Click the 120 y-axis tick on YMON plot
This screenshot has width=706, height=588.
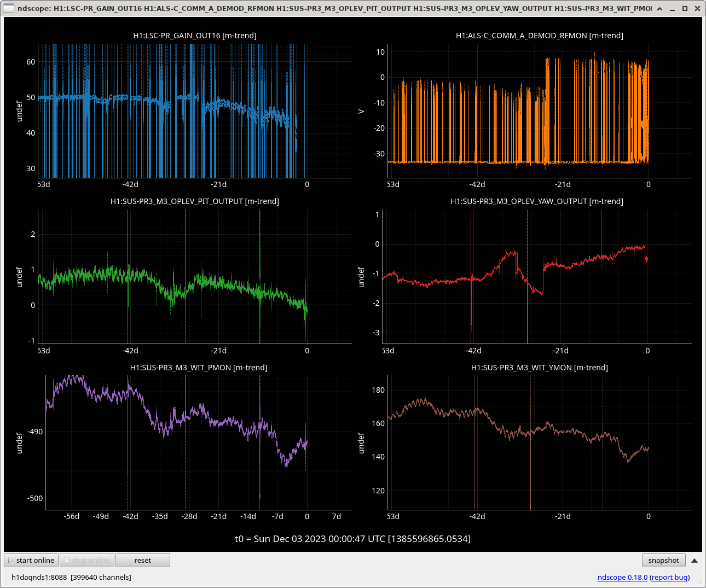point(378,491)
